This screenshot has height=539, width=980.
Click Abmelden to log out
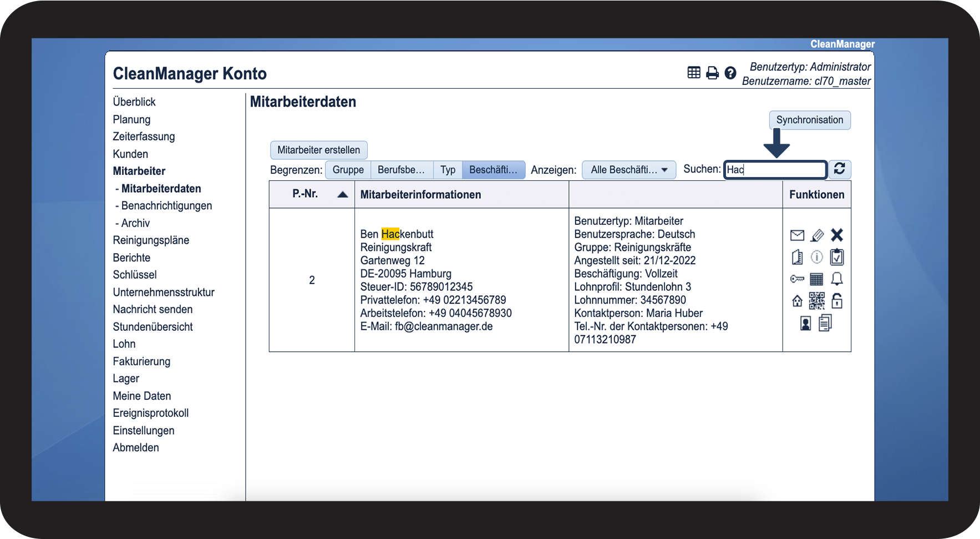[136, 447]
